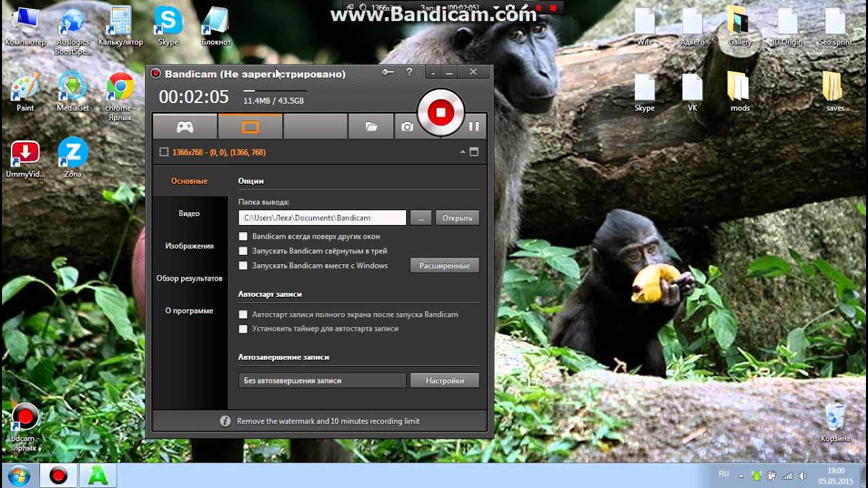Open Расширенные advanced settings

[x=445, y=266]
